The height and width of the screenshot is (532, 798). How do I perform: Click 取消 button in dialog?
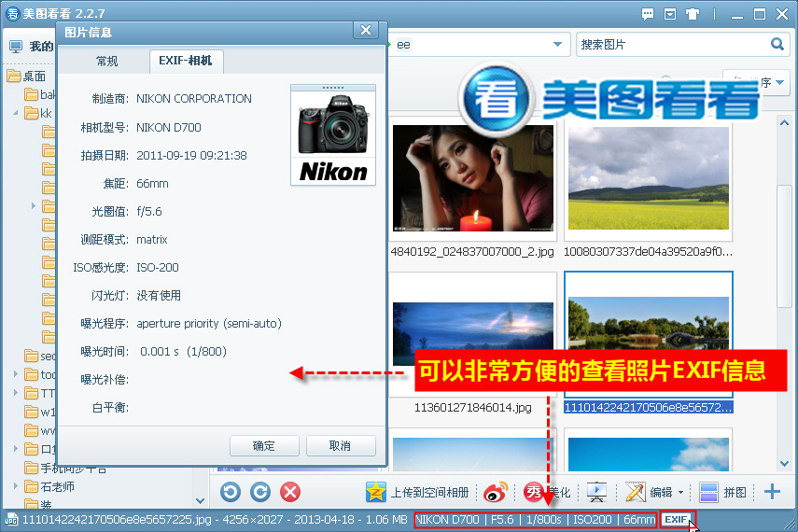pyautogui.click(x=341, y=446)
